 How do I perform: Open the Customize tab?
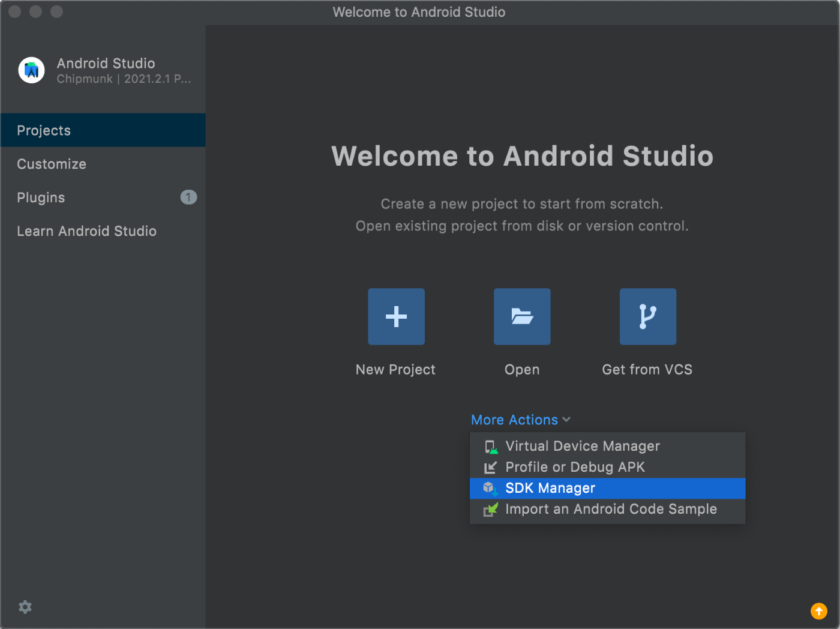(103, 164)
